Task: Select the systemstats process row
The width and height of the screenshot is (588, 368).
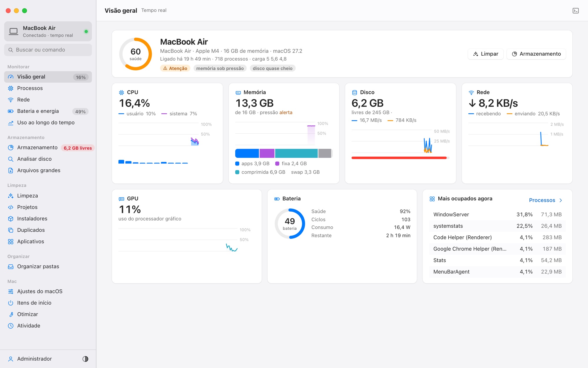Action: coord(497,226)
